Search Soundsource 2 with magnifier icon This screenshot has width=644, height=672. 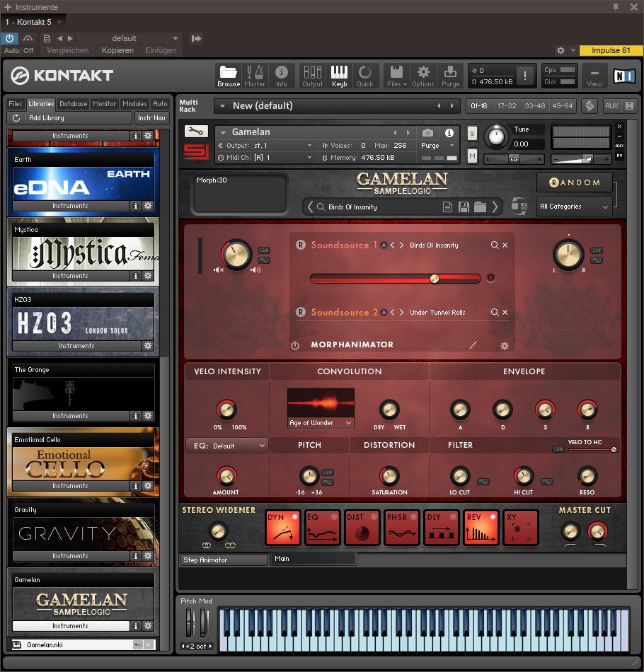pos(495,313)
